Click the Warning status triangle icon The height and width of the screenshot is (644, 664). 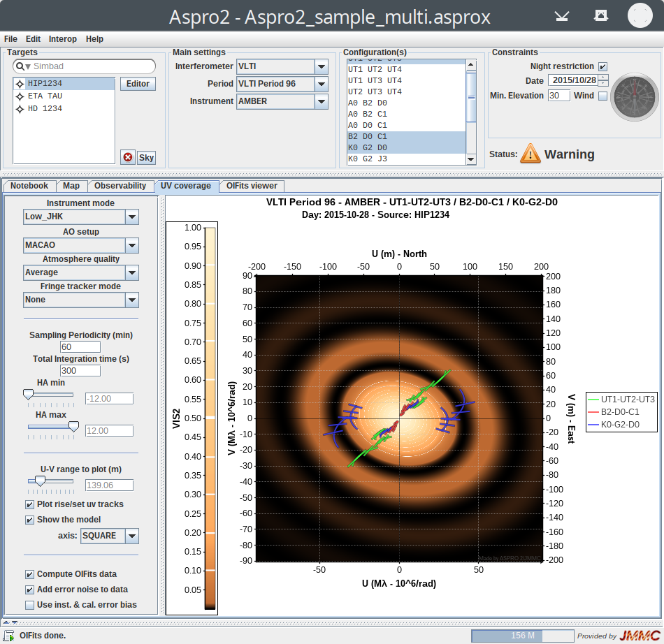pos(531,154)
